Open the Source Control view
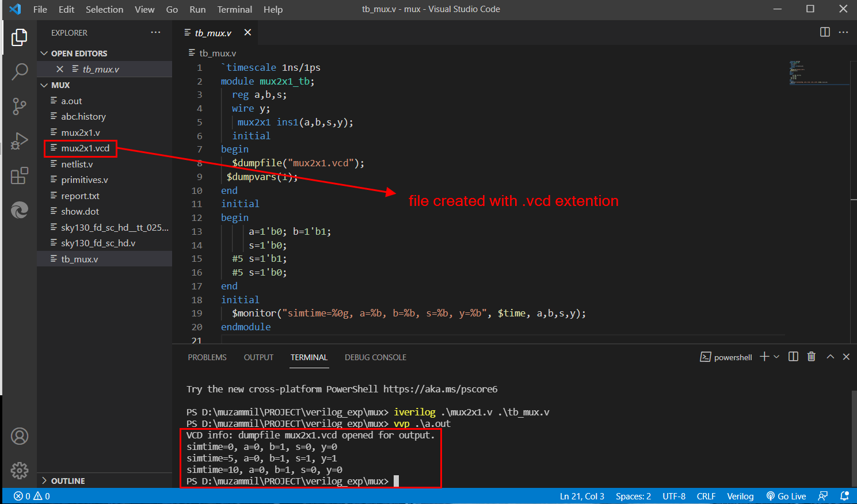857x504 pixels. coord(20,106)
